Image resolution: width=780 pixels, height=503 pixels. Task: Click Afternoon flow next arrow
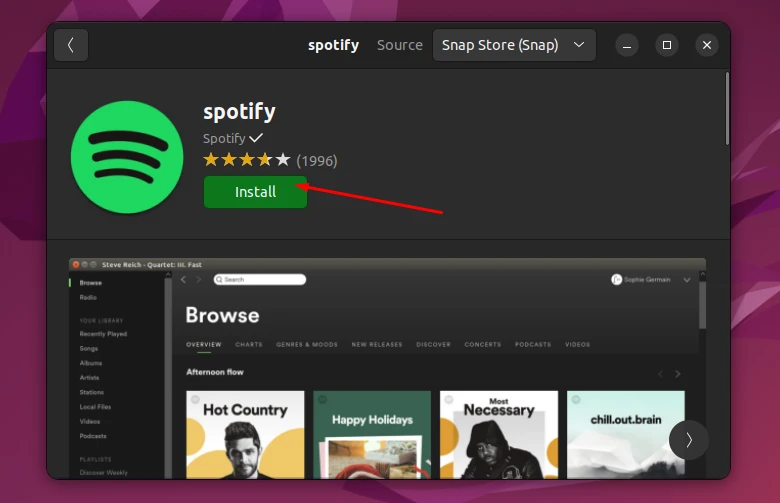678,374
